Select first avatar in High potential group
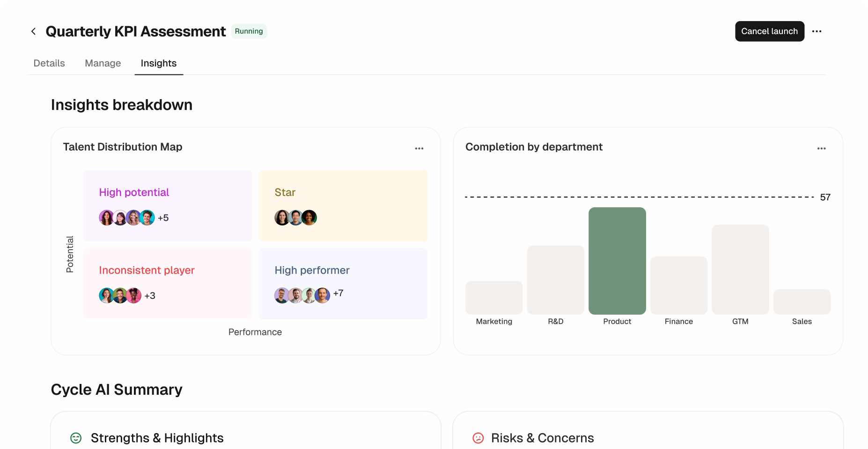 (x=106, y=218)
